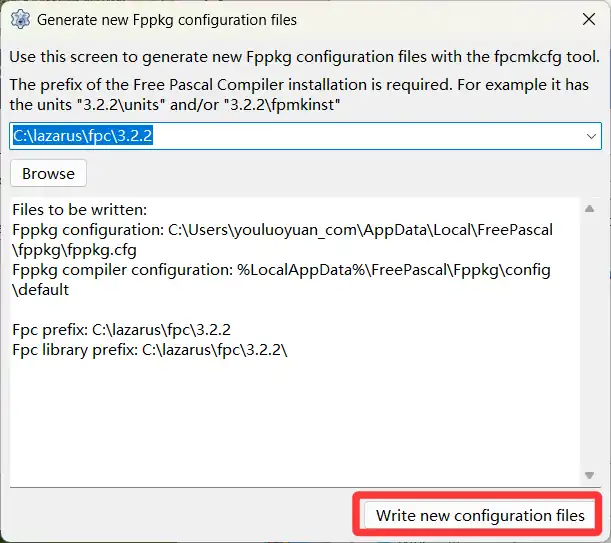Click the 'Fppkg configuration:' path line
The width and height of the screenshot is (611, 543).
point(283,230)
